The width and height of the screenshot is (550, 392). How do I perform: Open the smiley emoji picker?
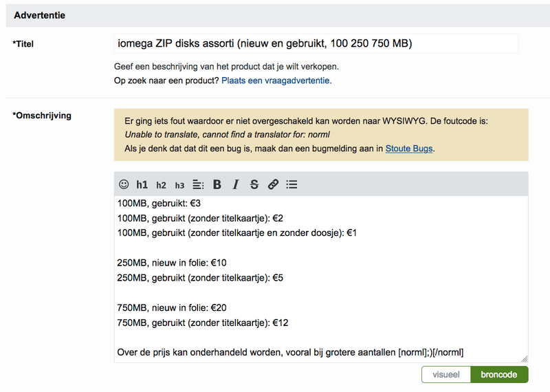click(124, 184)
